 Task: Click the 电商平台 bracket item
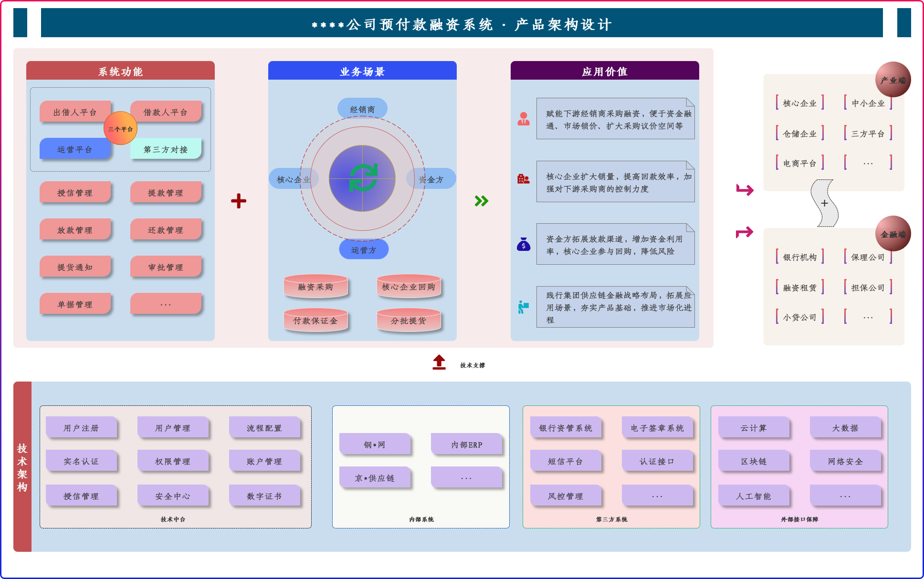800,163
